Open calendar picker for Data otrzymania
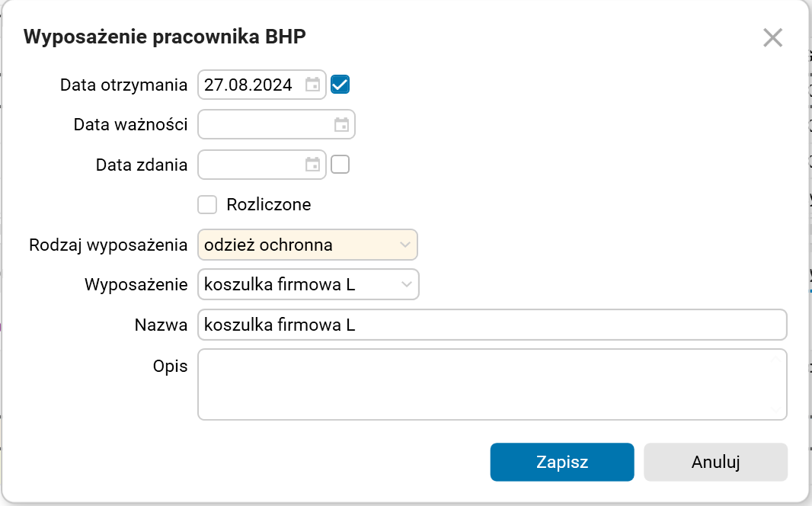 click(x=312, y=85)
